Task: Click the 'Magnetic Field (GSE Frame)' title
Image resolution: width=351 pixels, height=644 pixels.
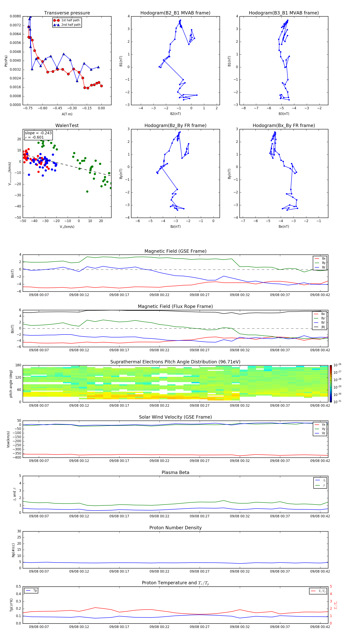Action: pos(175,251)
